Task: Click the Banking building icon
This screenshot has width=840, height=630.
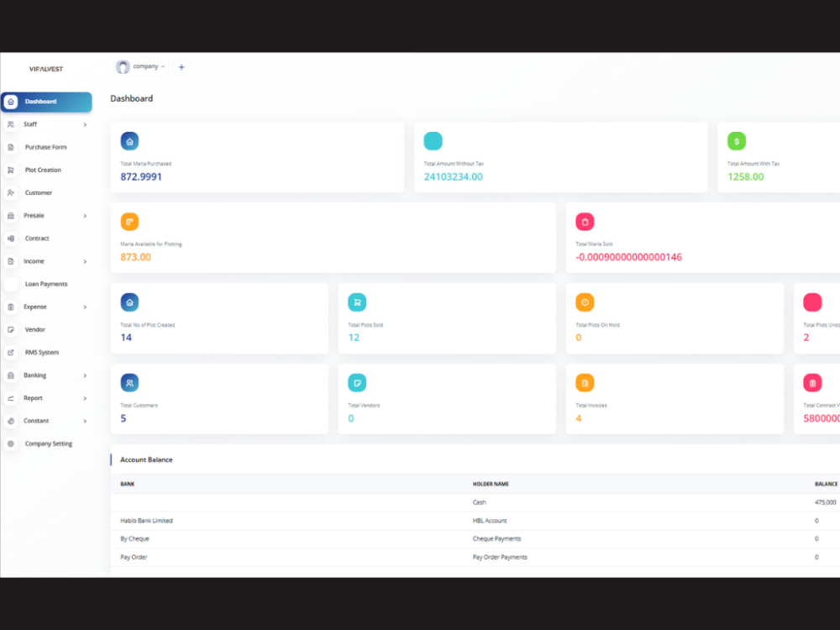Action: [x=11, y=375]
